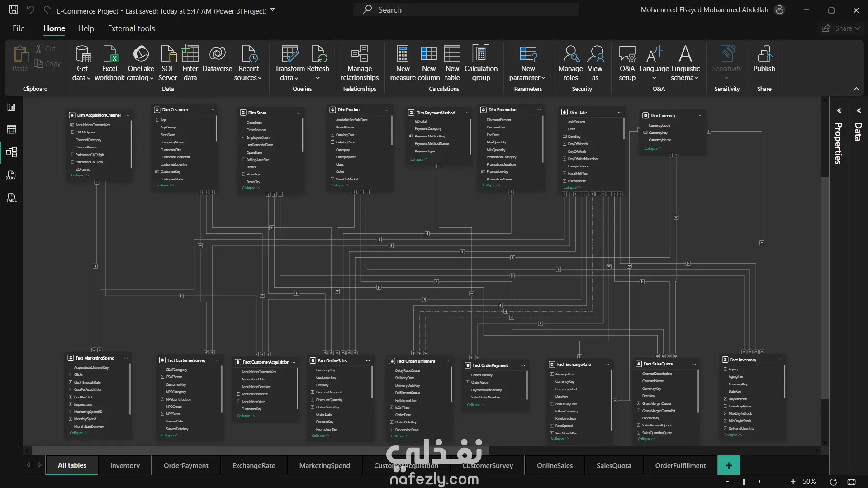Collapse the Dim PaymentMethod table card
The height and width of the screenshot is (488, 868).
419,160
